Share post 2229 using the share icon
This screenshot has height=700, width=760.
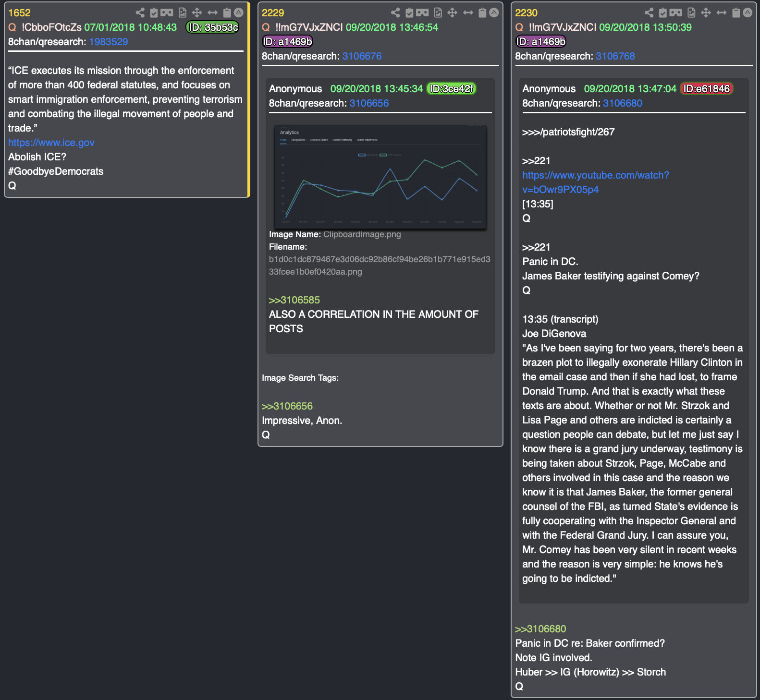tap(395, 12)
